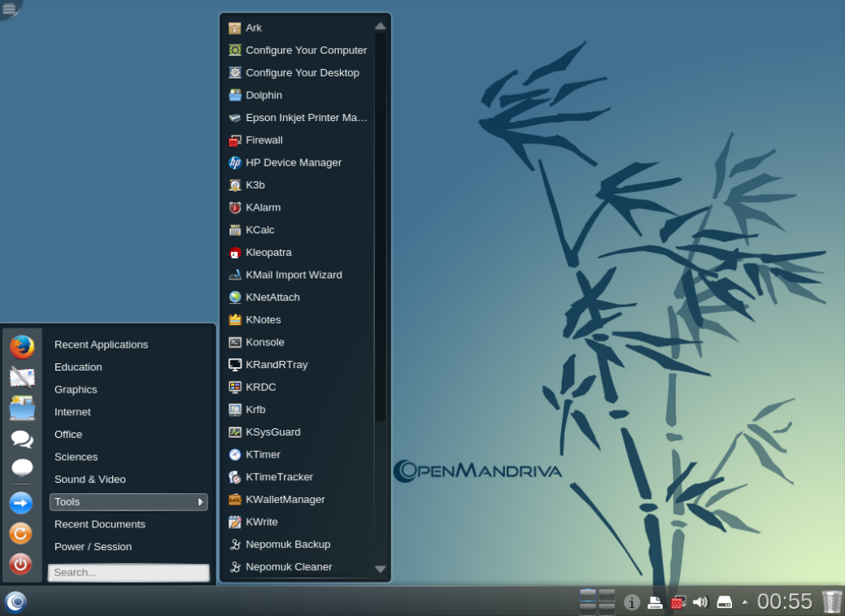Open Kleopatra certificate manager
The image size is (845, 616).
click(x=268, y=252)
